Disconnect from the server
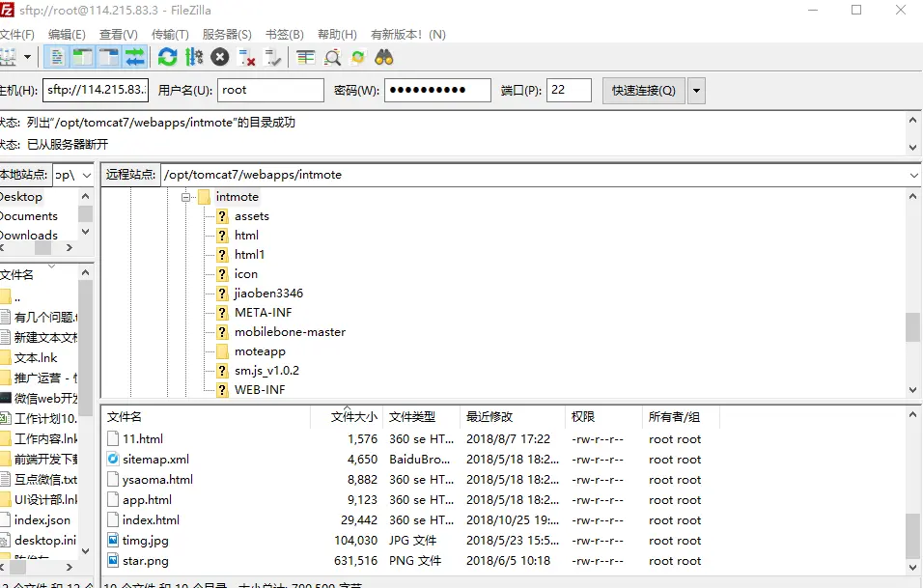The width and height of the screenshot is (923, 588). [244, 57]
